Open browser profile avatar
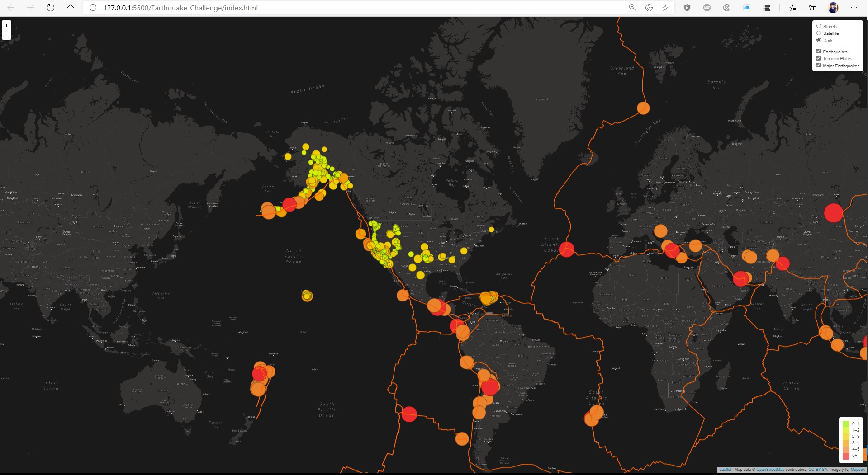Viewport: 868px width, 475px height. (833, 8)
